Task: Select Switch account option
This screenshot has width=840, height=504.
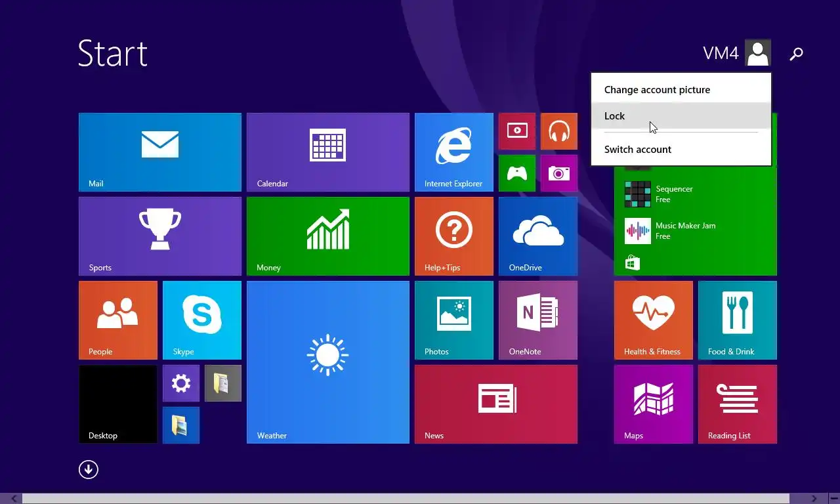Action: 681,149
